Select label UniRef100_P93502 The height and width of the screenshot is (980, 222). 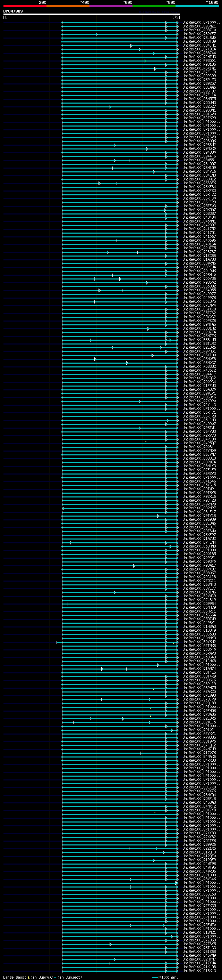click(199, 282)
